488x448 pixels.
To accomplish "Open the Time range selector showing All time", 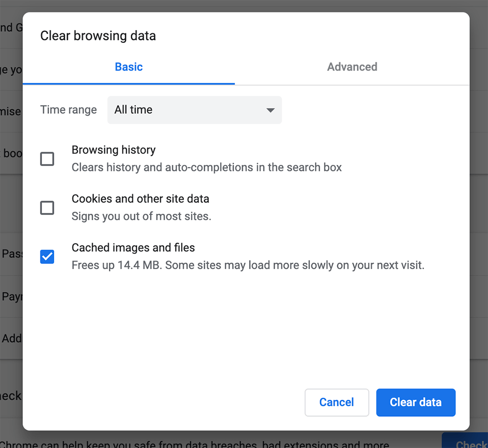I will pos(194,110).
